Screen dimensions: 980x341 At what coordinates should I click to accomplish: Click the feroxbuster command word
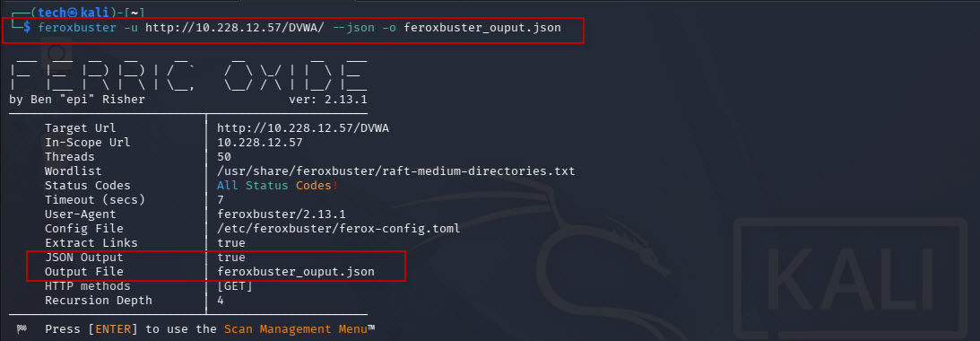(77, 28)
